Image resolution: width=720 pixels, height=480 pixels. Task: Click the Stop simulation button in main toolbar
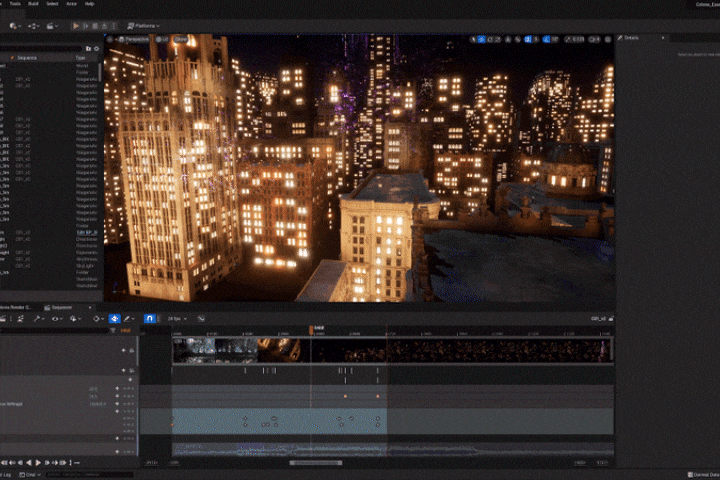coord(95,26)
